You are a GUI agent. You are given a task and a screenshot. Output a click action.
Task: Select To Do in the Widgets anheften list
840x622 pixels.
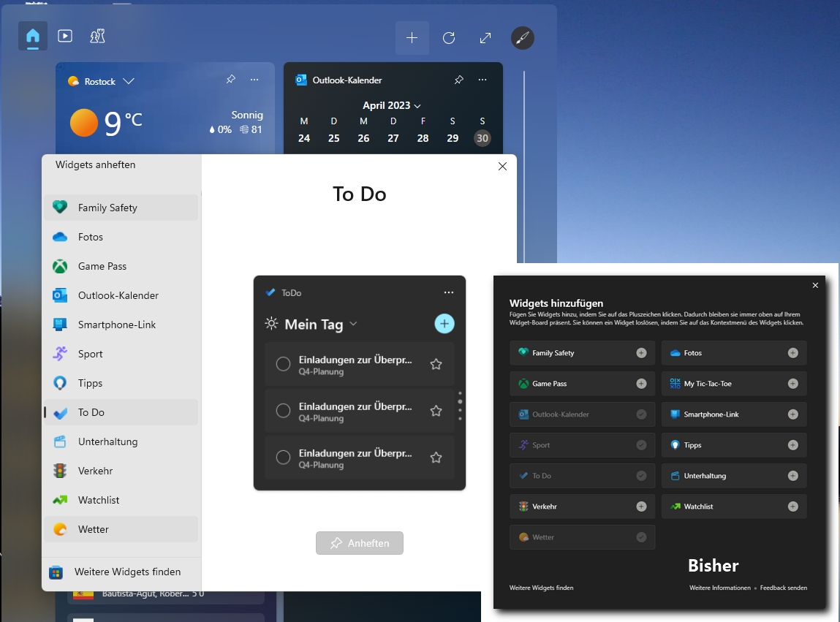pyautogui.click(x=121, y=412)
